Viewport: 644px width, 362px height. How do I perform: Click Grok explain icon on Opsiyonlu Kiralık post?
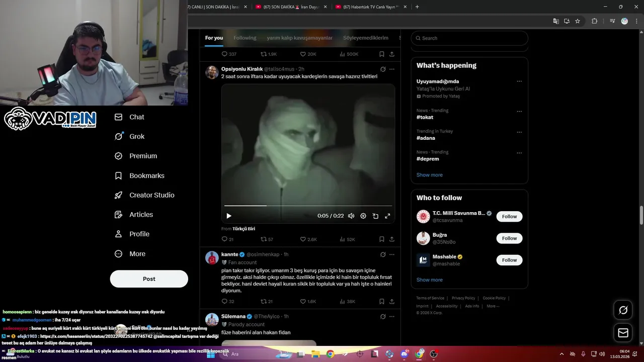[383, 69]
